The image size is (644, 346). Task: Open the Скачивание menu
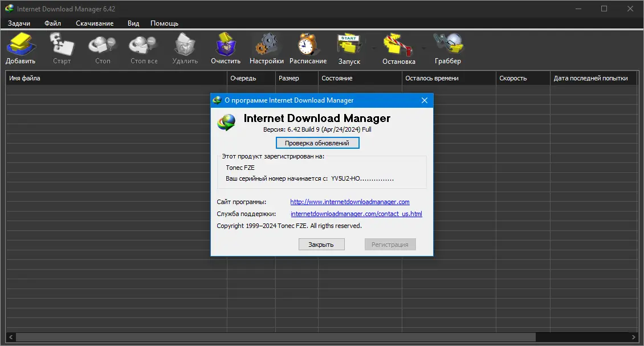95,23
